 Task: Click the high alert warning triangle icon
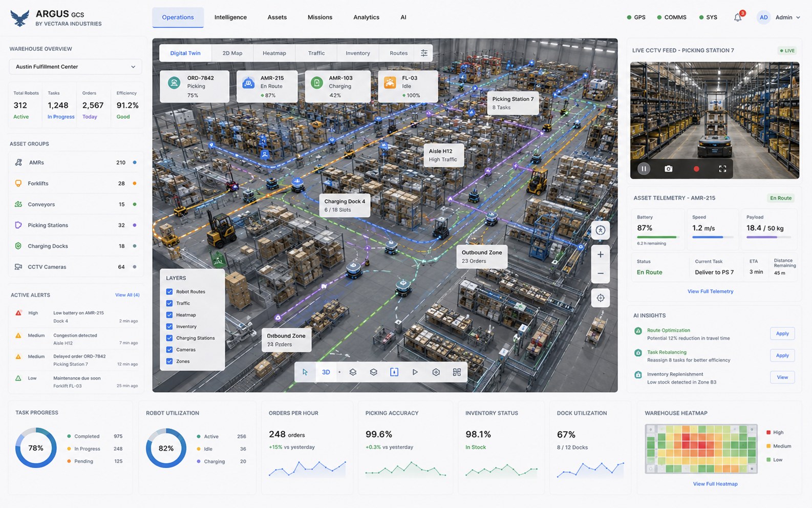click(18, 313)
